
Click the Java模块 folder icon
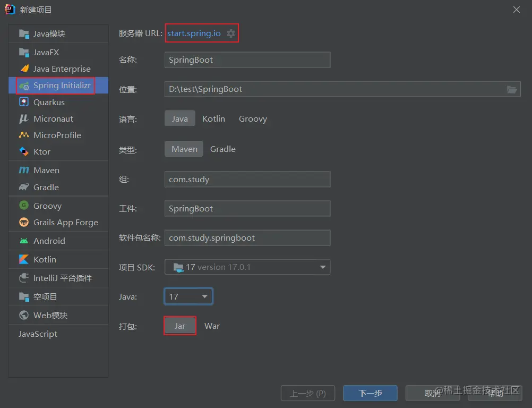click(24, 33)
